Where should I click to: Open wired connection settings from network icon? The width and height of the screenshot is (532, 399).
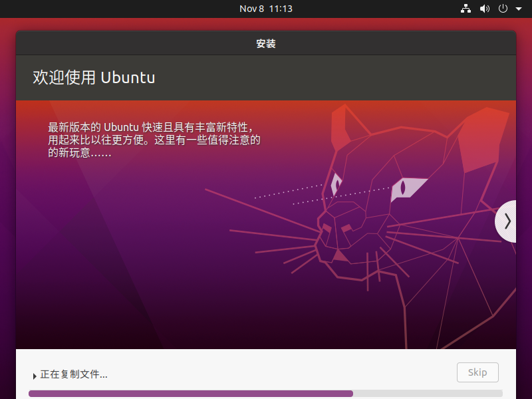point(465,9)
